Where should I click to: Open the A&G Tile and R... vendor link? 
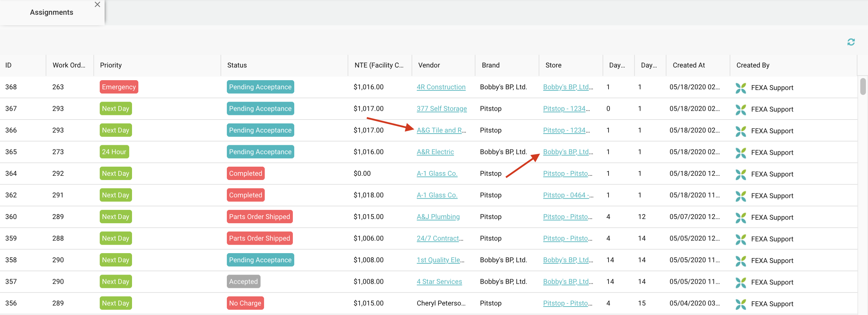click(x=441, y=130)
